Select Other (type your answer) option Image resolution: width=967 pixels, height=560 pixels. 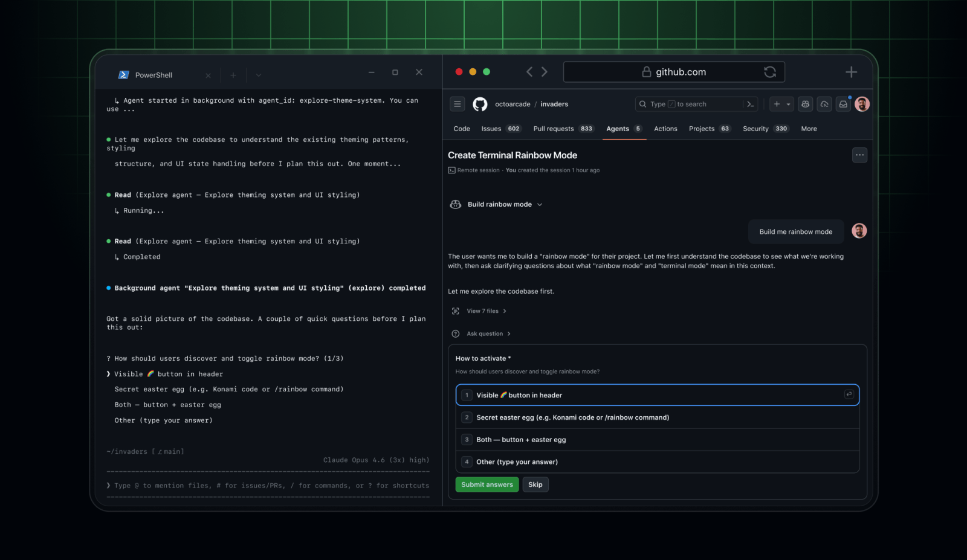pos(658,462)
